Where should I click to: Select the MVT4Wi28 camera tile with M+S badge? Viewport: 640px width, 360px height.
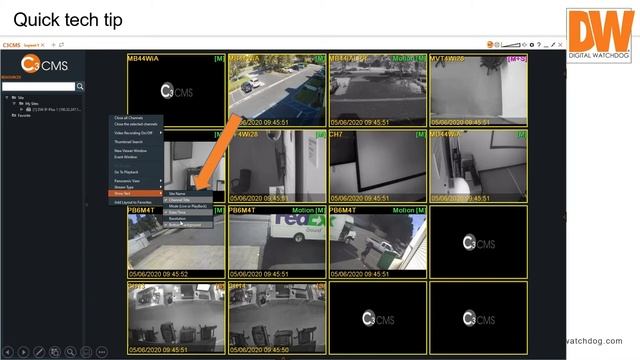click(x=478, y=90)
